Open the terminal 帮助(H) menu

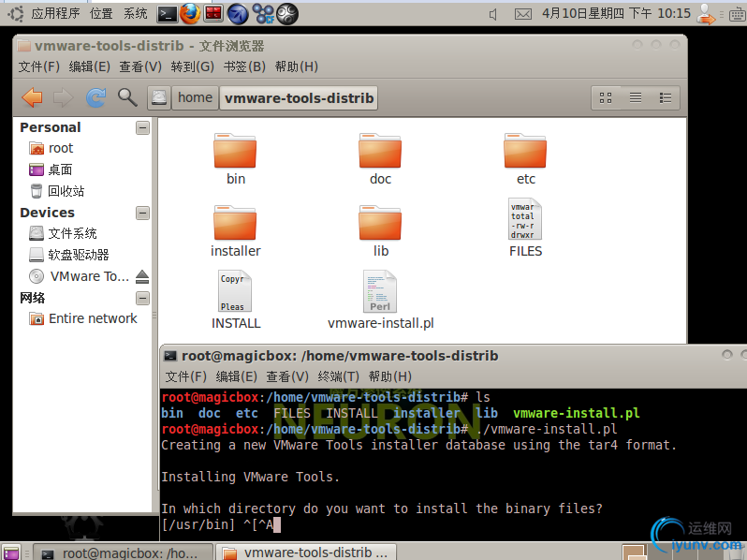click(x=390, y=376)
